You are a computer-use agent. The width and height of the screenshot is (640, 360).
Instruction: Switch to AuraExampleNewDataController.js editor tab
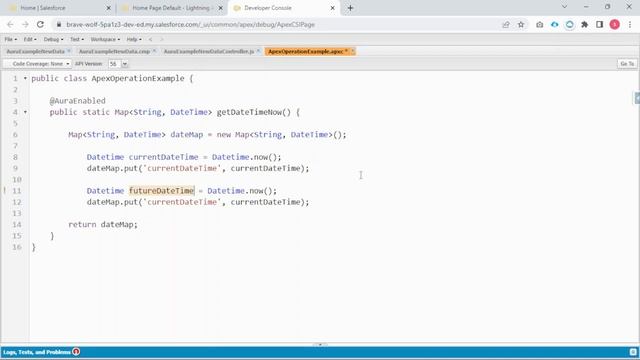[209, 51]
